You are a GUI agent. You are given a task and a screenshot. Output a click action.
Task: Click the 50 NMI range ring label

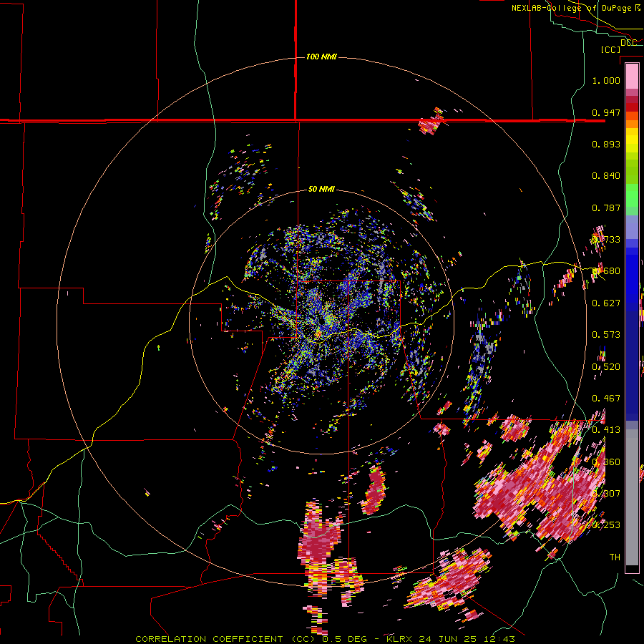321,189
